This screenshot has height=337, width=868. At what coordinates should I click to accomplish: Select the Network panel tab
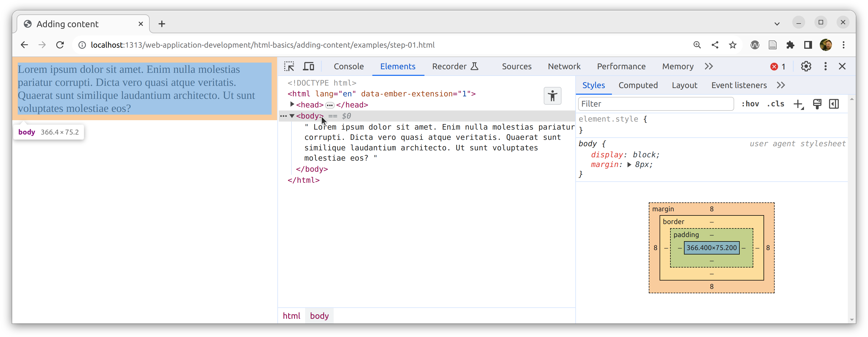point(564,66)
